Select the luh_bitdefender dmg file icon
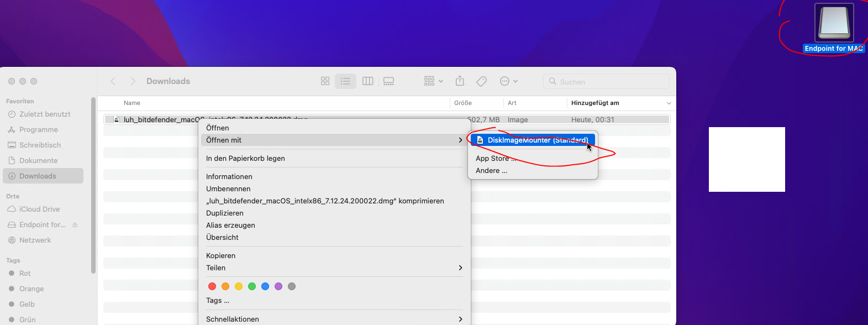 (x=117, y=119)
